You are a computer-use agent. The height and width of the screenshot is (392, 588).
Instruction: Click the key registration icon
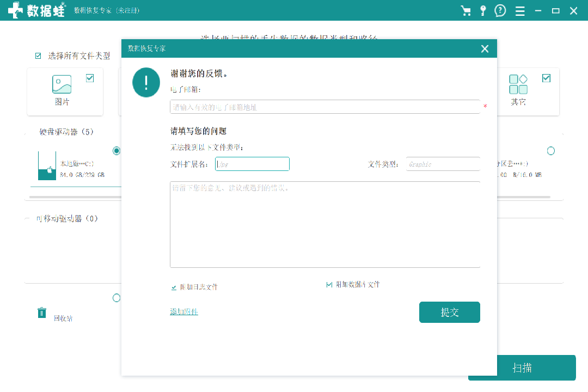click(x=483, y=11)
